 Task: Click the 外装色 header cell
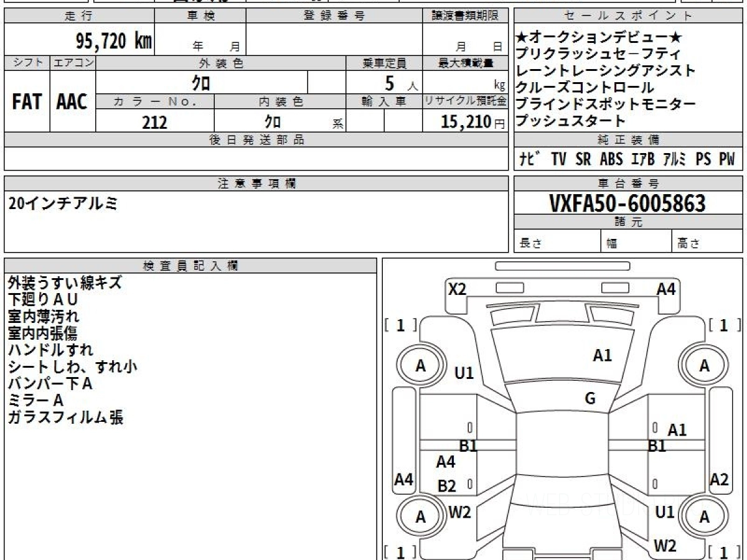tap(221, 63)
